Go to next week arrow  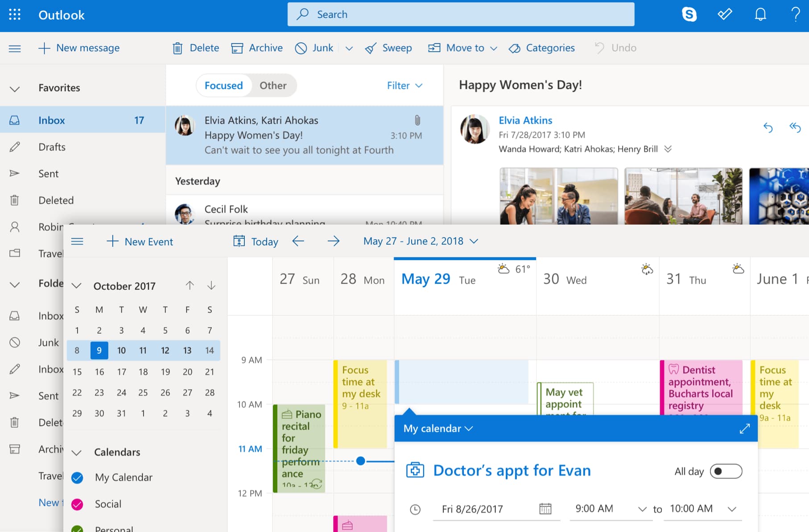(x=334, y=241)
